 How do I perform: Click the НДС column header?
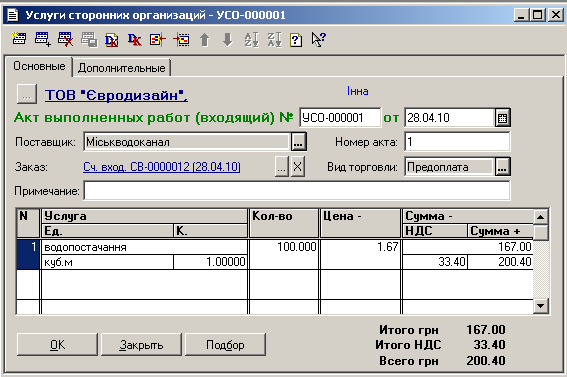click(435, 231)
